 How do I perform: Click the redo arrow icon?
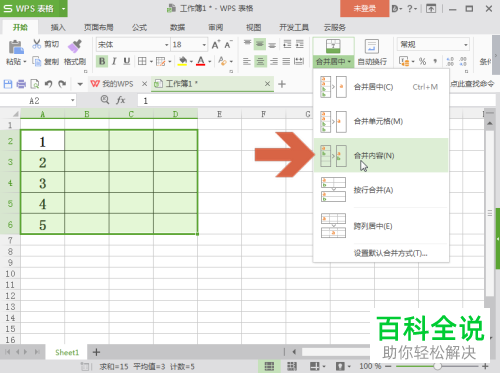[x=62, y=84]
